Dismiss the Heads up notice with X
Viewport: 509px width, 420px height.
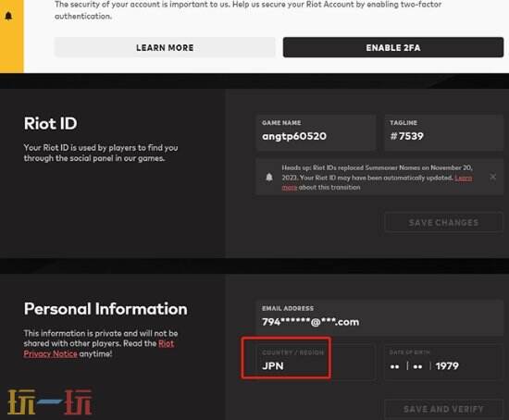[x=492, y=177]
